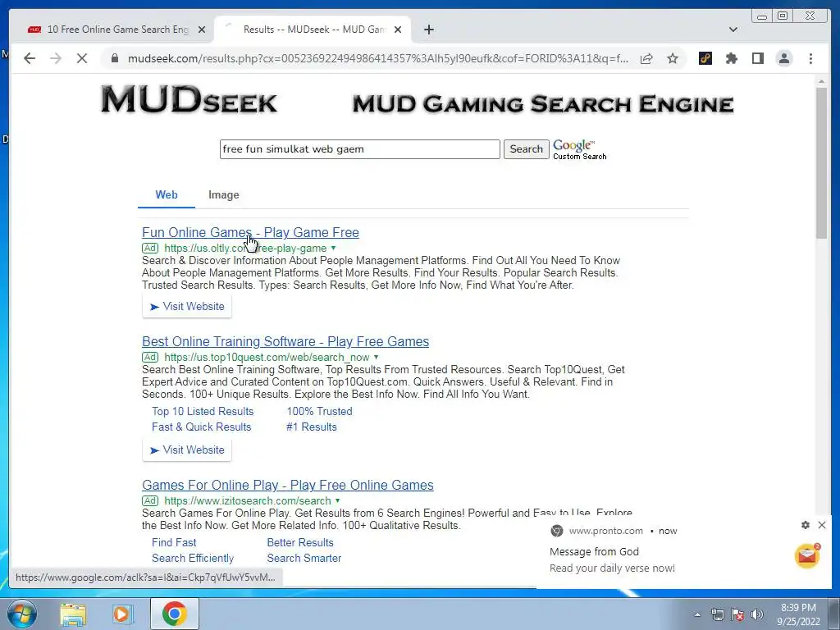Click 'Fast & Quick Results' sitelink
Viewport: 840px width, 630px height.
[202, 427]
